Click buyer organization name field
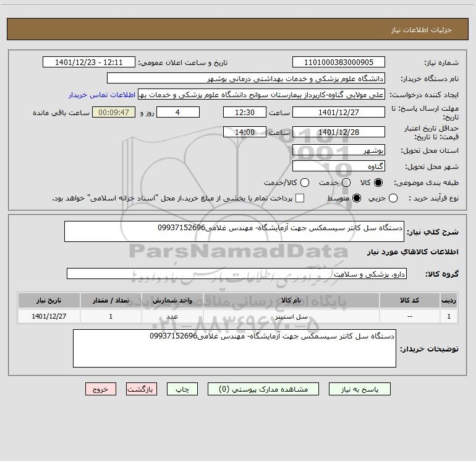The image size is (476, 461). (246, 79)
